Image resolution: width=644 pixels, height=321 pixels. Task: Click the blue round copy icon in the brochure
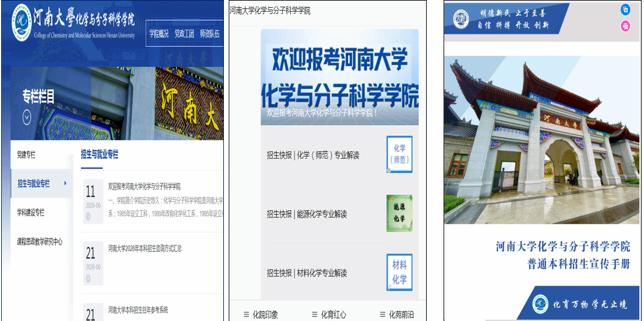point(625,10)
